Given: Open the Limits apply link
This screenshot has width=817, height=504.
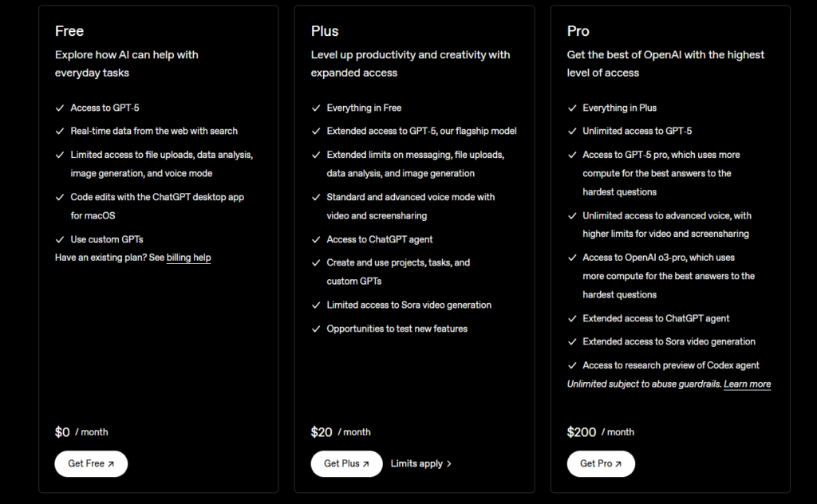Looking at the screenshot, I should pos(416,463).
